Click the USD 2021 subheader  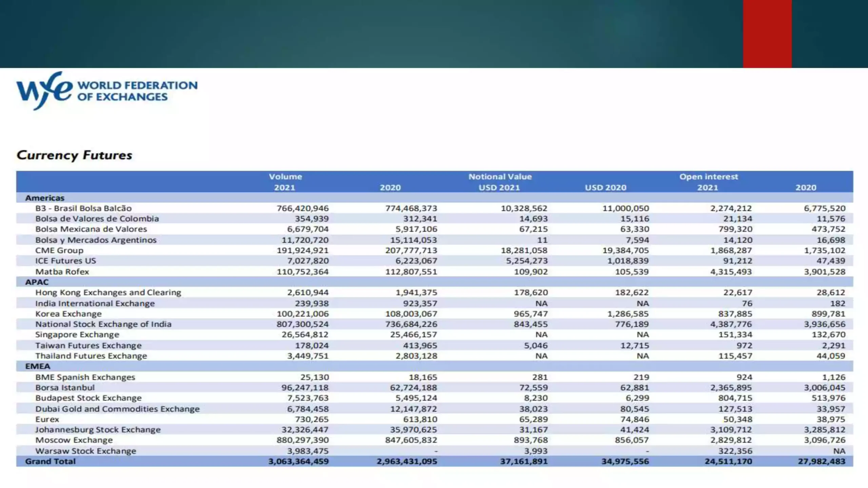pyautogui.click(x=499, y=187)
